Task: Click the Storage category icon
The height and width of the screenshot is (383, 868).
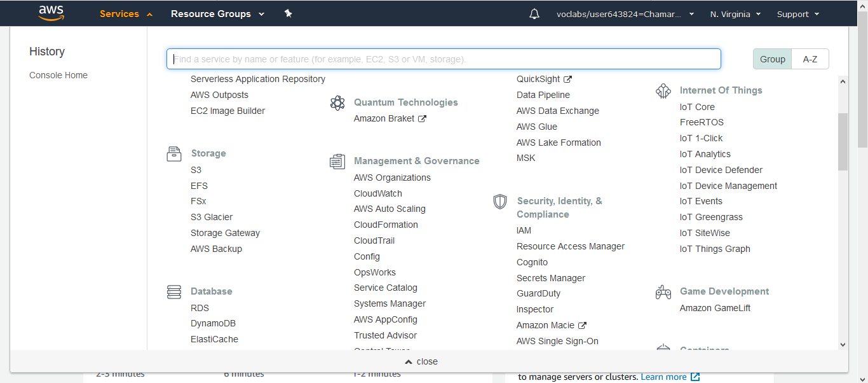Action: pyautogui.click(x=174, y=153)
